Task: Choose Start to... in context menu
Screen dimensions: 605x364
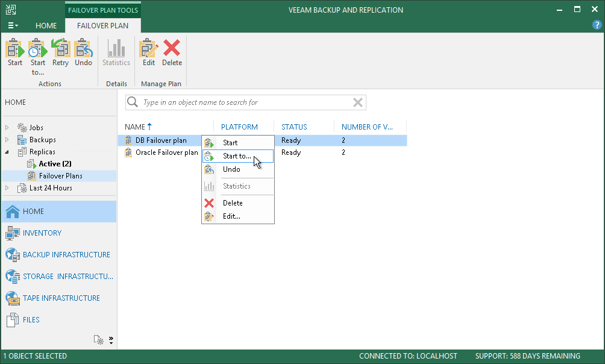Action: (238, 156)
